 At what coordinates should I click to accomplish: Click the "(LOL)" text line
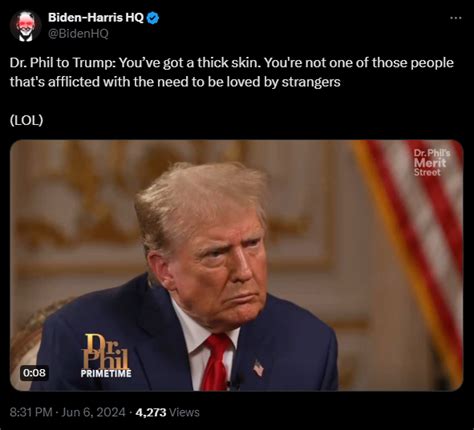point(26,120)
